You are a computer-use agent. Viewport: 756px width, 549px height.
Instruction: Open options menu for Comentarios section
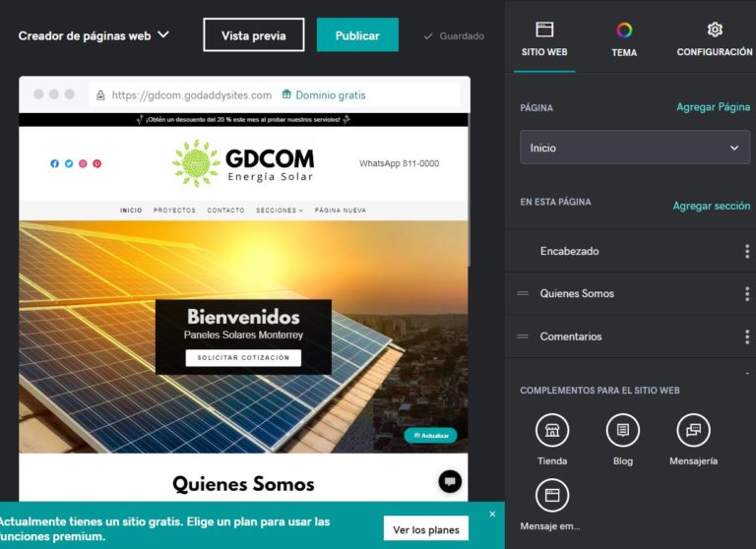click(747, 336)
